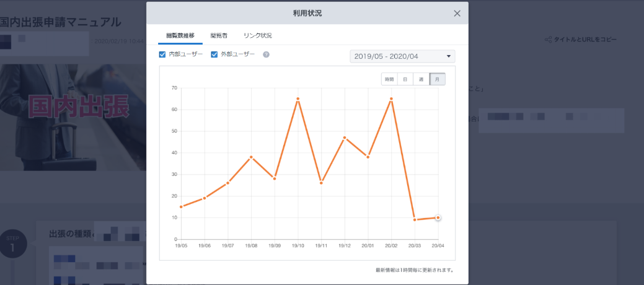
Task: Select the 閲覧数推移 tab
Action: click(x=180, y=35)
